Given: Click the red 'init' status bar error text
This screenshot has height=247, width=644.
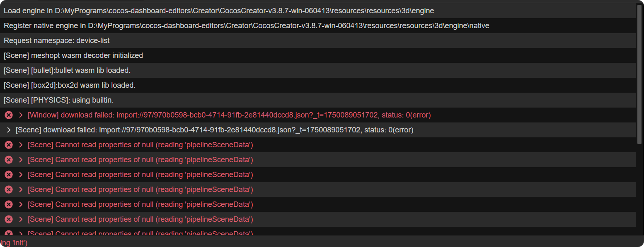Looking at the screenshot, I should point(14,243).
